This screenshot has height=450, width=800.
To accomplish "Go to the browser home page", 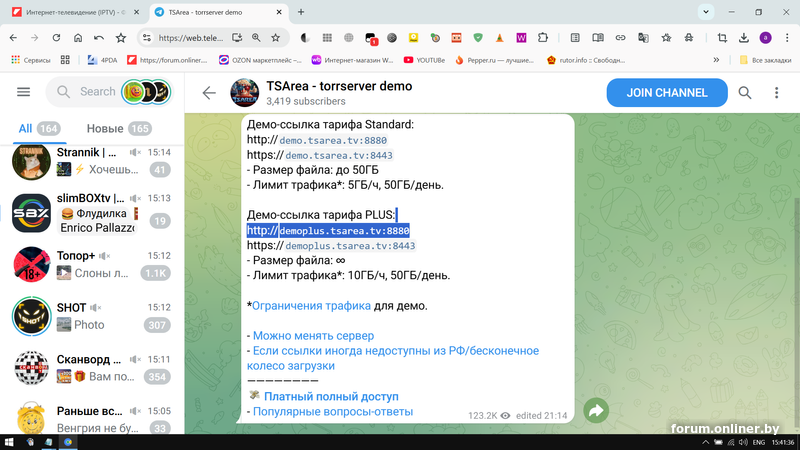I will 78,38.
